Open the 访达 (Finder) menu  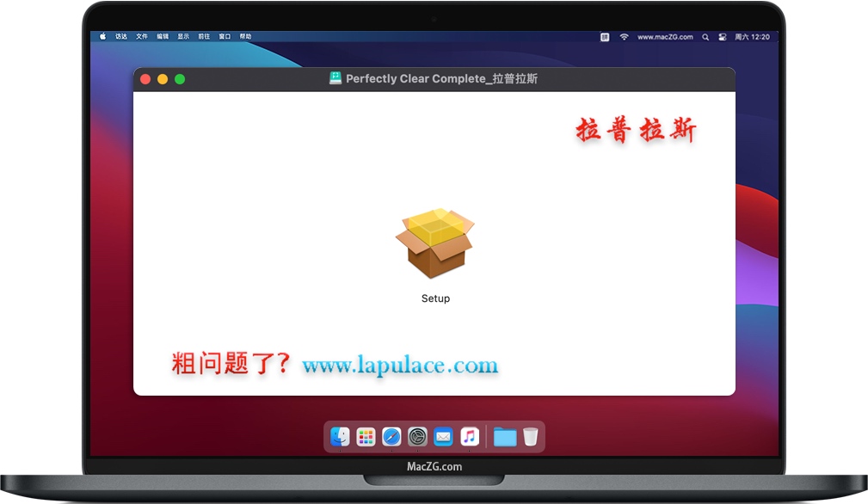(121, 37)
